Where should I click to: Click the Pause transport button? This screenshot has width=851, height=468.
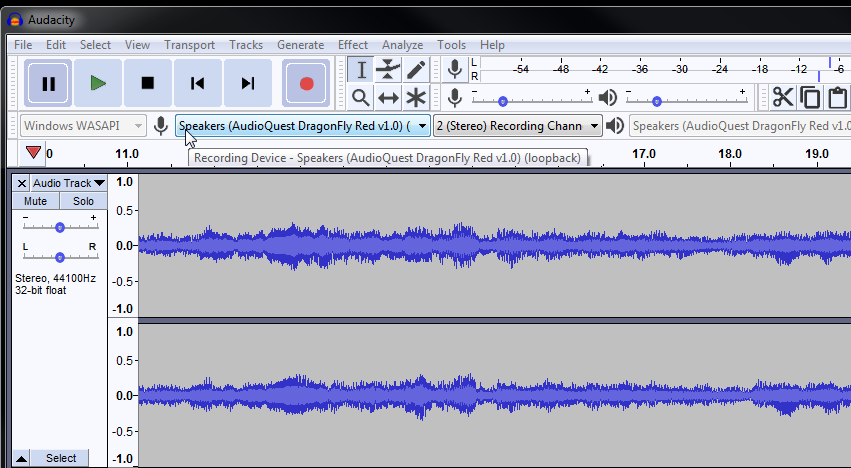[48, 84]
